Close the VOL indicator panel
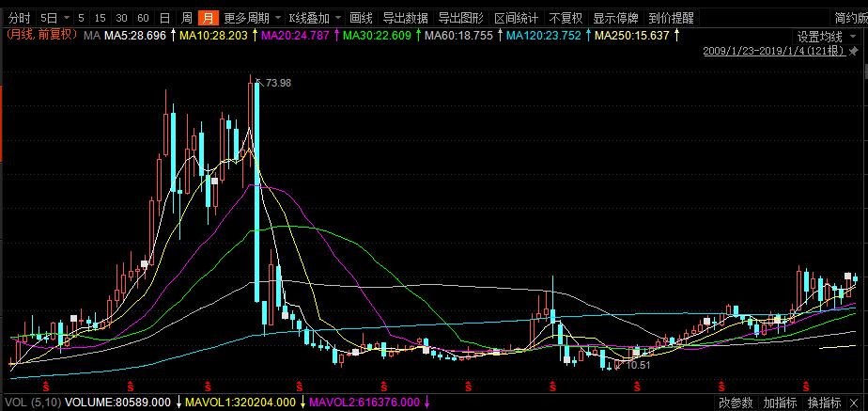Image resolution: width=868 pixels, height=411 pixels. [x=854, y=403]
